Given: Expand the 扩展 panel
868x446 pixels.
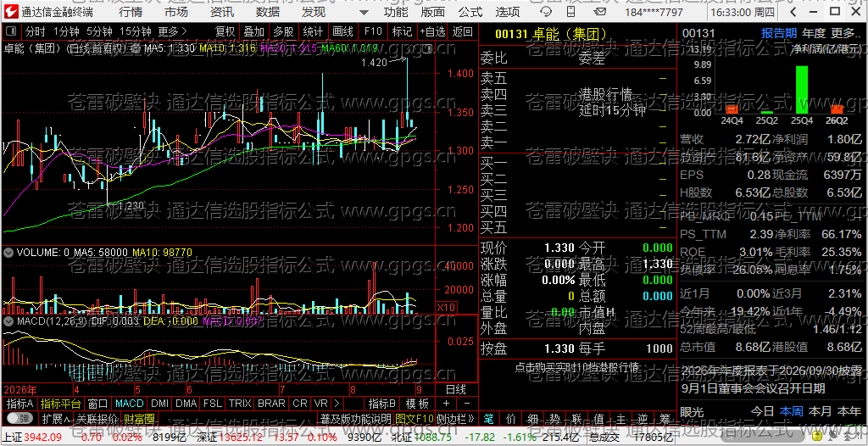Looking at the screenshot, I should coord(55,418).
